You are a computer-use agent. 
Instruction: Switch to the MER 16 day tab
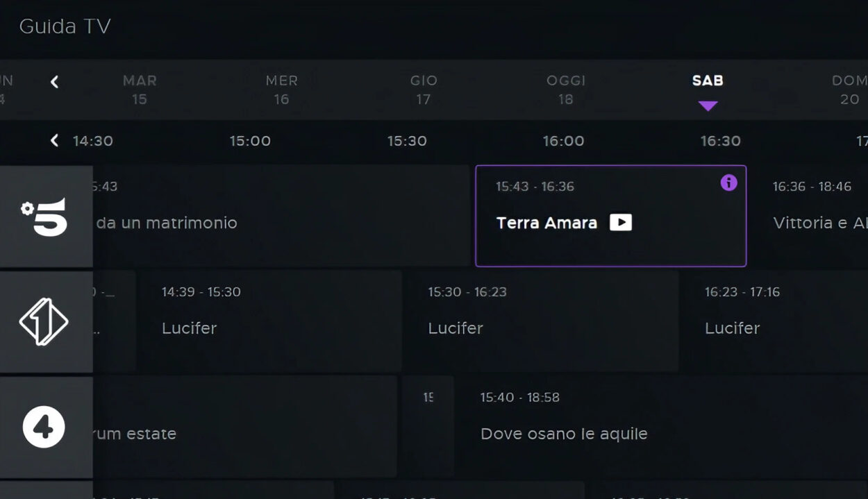click(281, 90)
